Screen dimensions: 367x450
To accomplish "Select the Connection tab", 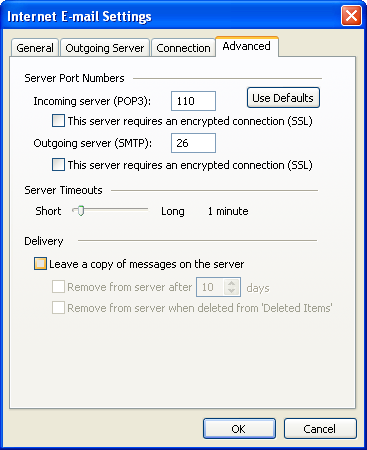I will tap(183, 48).
